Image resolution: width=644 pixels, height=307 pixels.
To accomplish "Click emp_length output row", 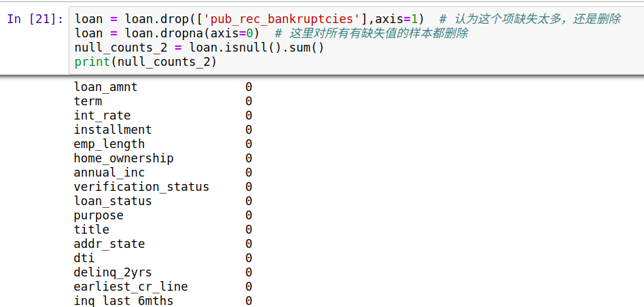I will point(163,144).
